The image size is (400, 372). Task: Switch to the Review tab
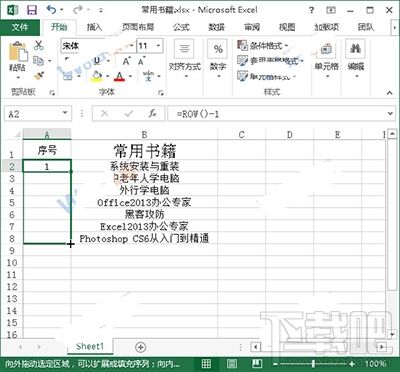(x=252, y=27)
